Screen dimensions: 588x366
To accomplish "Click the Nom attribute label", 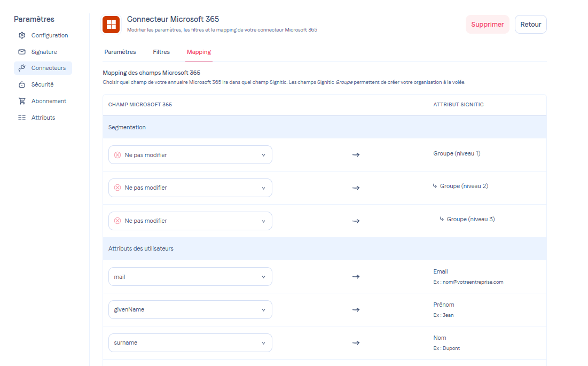I will click(x=440, y=338).
